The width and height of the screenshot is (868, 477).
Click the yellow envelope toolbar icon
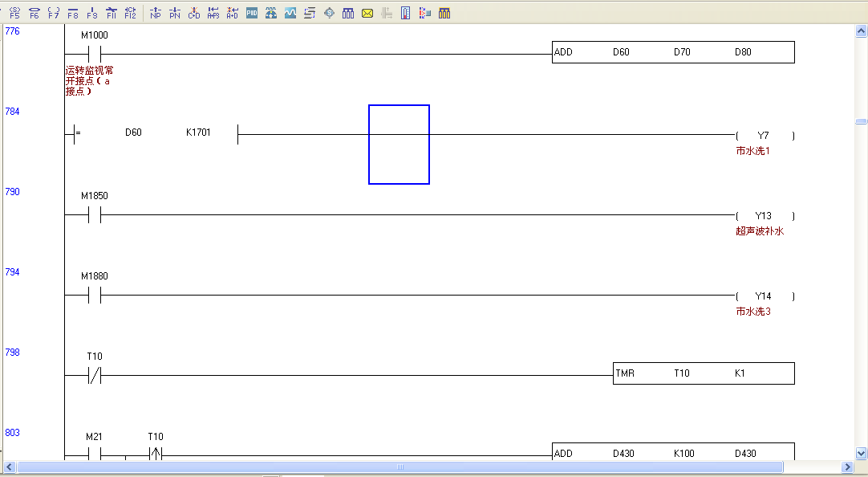tap(367, 13)
